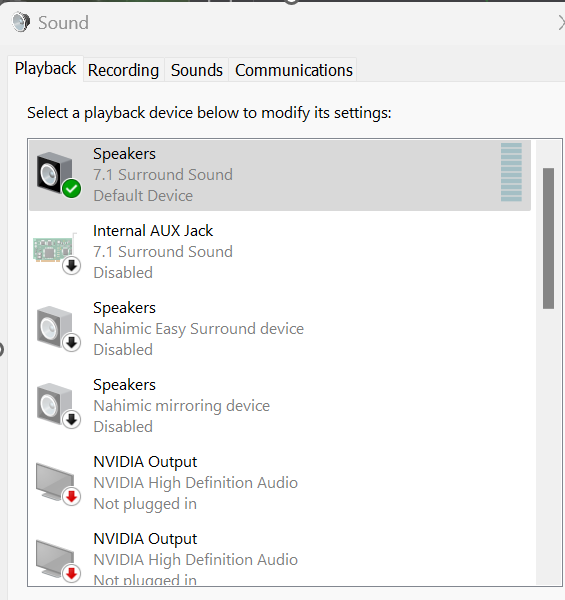The height and width of the screenshot is (600, 565).
Task: Click the Speakers volume level meter
Action: pyautogui.click(x=511, y=172)
